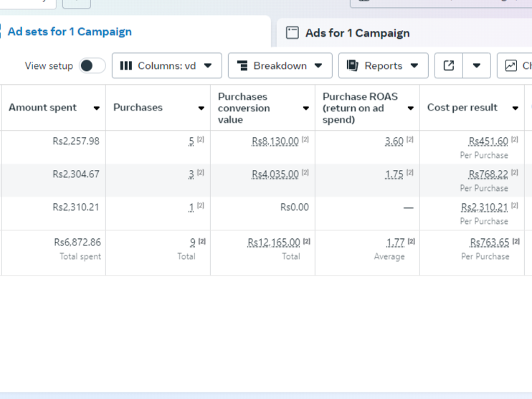Click the Rs12,165.00 total conversion value

[x=275, y=243]
